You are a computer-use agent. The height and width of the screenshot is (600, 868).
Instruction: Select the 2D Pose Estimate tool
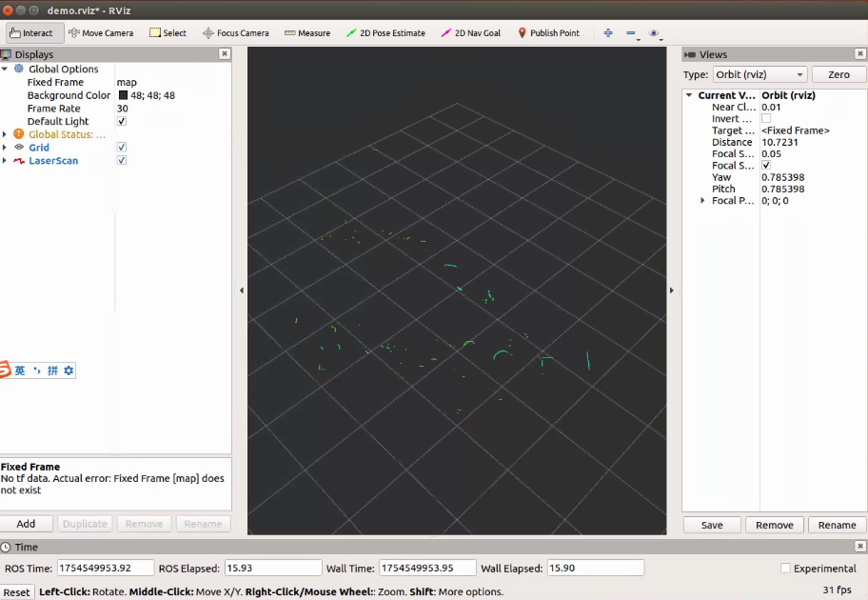click(x=385, y=33)
